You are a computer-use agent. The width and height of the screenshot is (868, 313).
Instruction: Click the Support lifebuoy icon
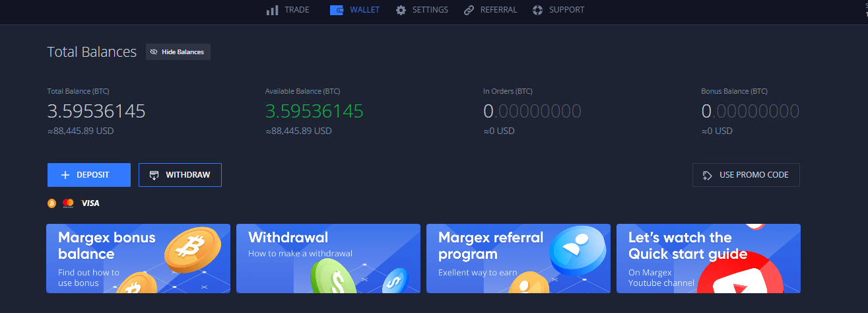pos(537,11)
